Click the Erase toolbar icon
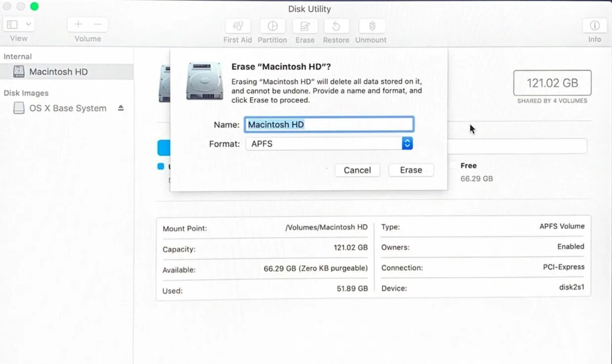 pos(305,26)
